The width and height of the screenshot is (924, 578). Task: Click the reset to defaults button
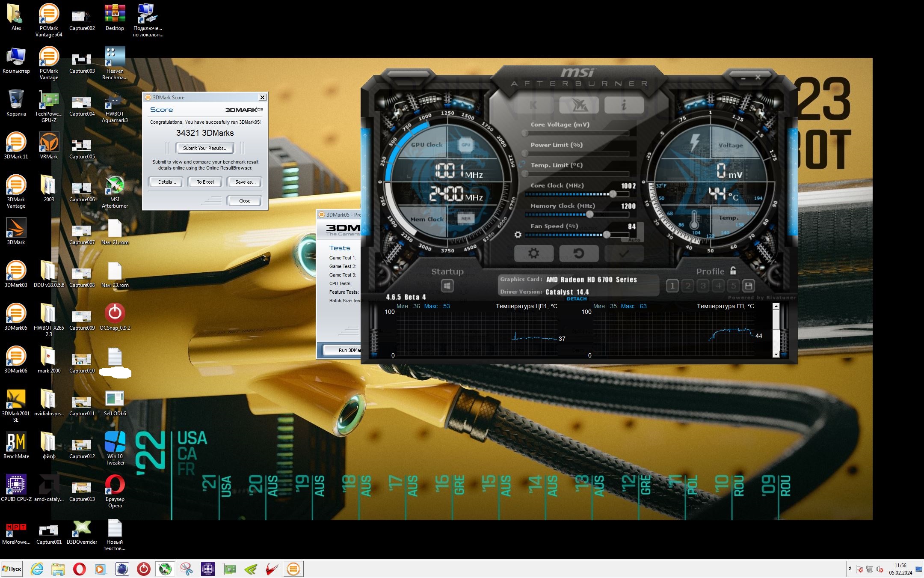(x=578, y=253)
